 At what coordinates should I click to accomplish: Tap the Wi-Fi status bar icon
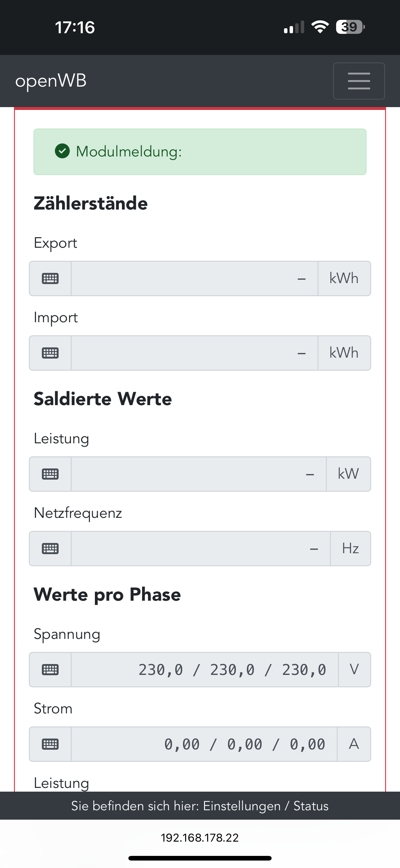[320, 27]
